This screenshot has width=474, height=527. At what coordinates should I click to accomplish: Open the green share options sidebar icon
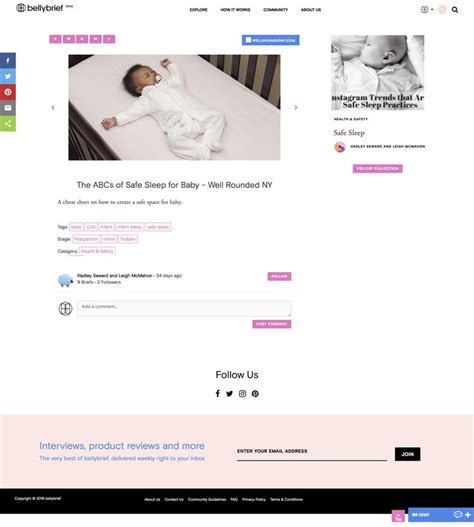coord(8,124)
